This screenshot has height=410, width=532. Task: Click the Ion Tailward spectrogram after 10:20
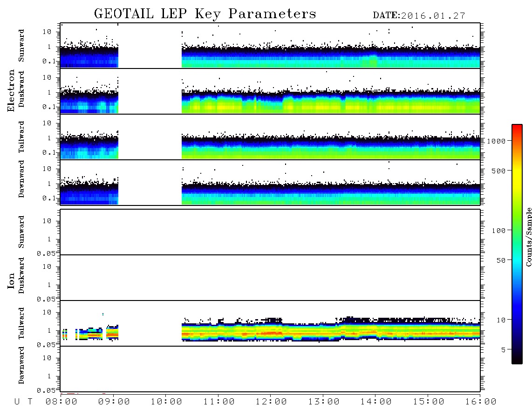tap(331, 329)
